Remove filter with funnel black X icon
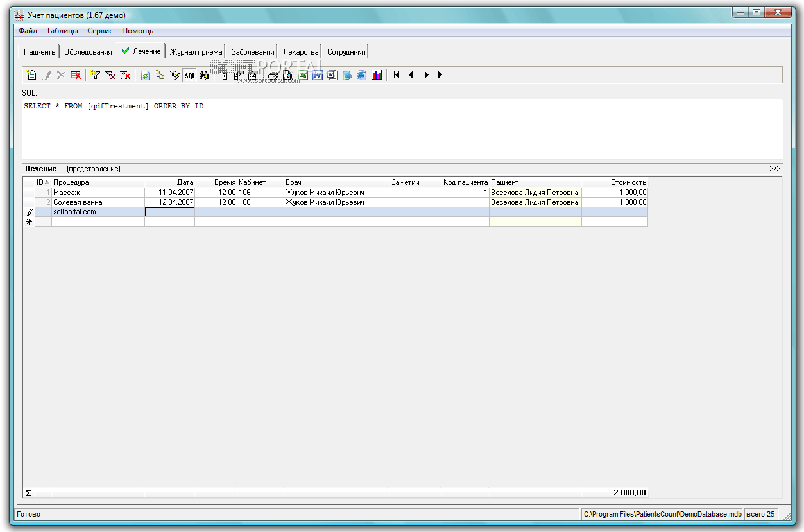804x532 pixels. click(x=110, y=75)
